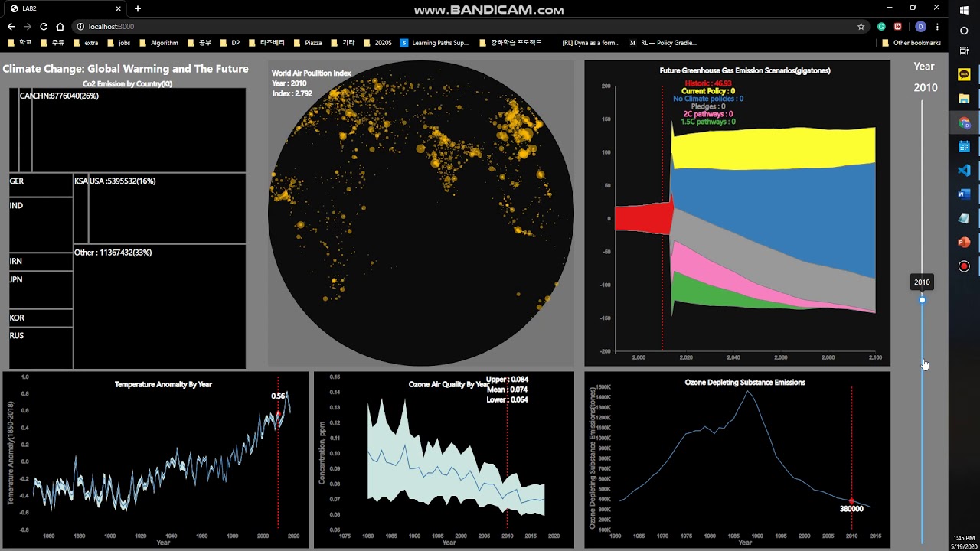Launch KakaoTalk from the taskbar
Image resolution: width=980 pixels, height=551 pixels.
click(964, 75)
